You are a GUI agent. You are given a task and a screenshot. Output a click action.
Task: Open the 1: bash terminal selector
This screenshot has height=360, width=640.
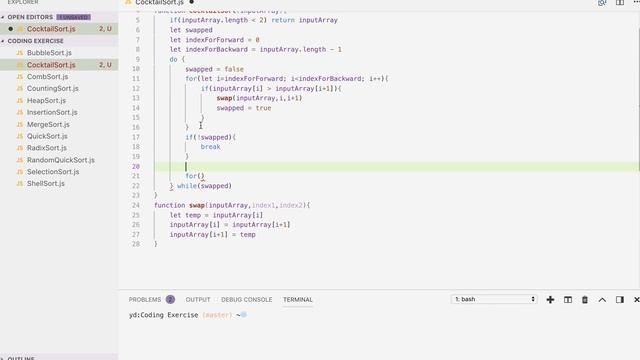pyautogui.click(x=494, y=299)
